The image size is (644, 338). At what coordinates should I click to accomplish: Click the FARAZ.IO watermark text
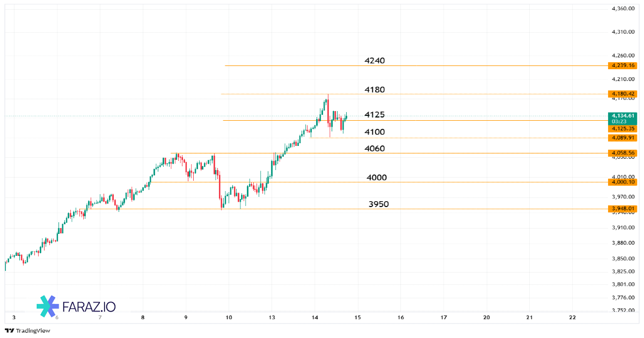[x=89, y=306]
